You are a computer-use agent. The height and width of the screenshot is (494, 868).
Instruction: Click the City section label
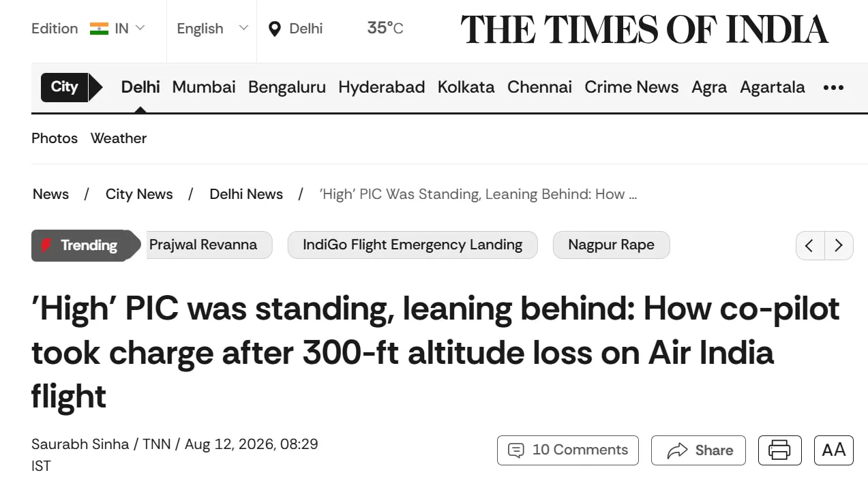click(x=65, y=87)
